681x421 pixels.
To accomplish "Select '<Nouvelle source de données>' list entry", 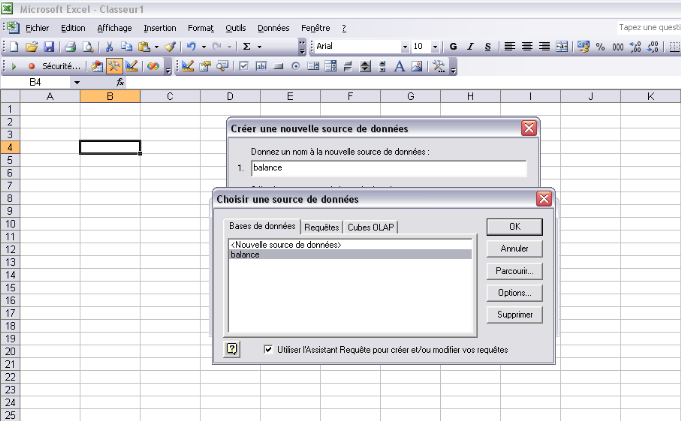I will coord(350,245).
